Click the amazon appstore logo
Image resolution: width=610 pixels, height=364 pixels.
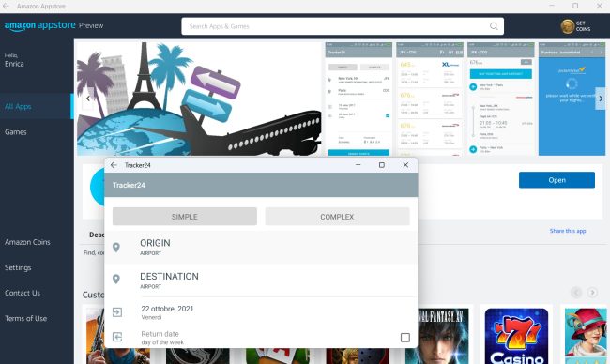coord(40,25)
